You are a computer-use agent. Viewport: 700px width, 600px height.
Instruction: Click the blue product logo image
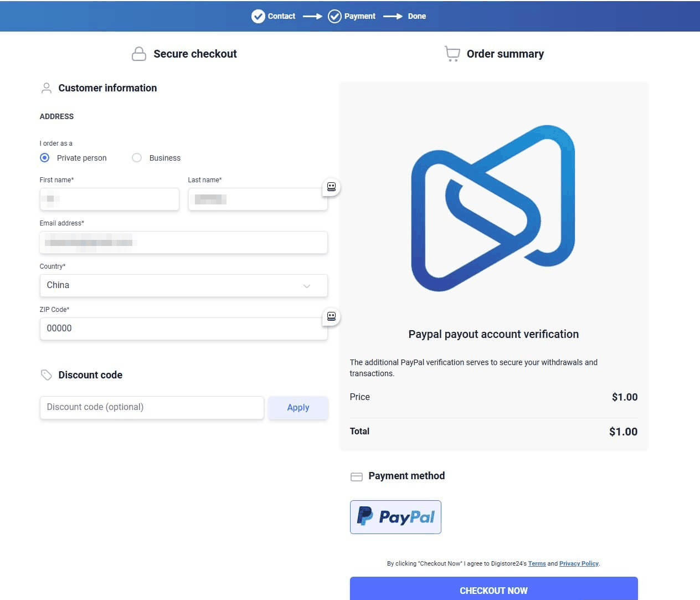pyautogui.click(x=493, y=208)
